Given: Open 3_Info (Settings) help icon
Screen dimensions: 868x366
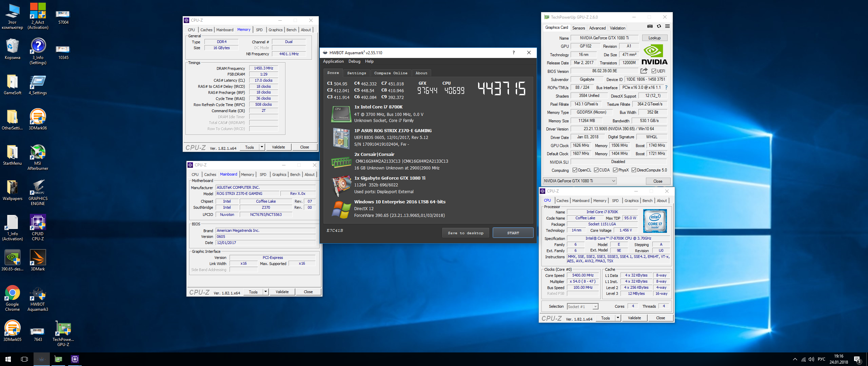Looking at the screenshot, I should 38,51.
